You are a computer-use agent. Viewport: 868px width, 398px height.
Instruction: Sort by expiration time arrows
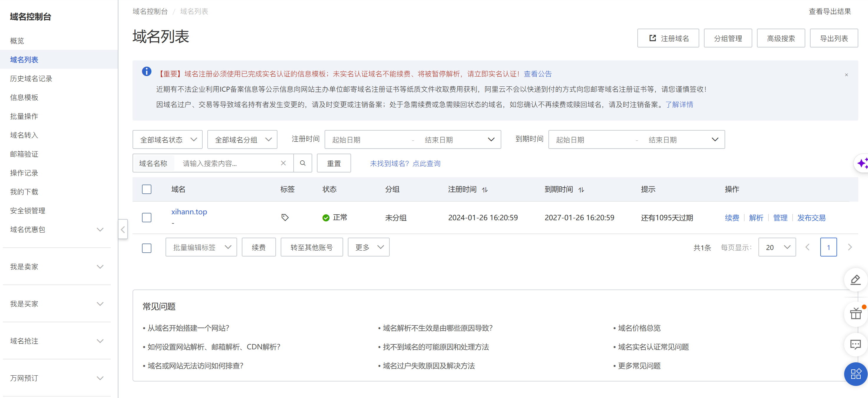pos(581,190)
